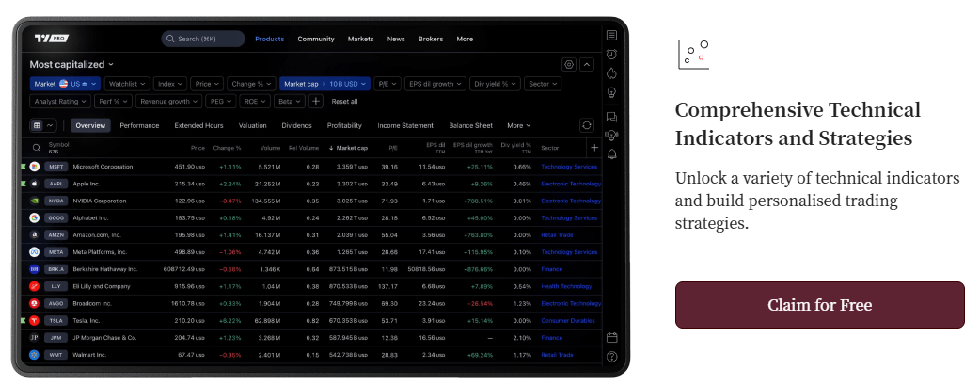Open the Markets menu

[x=360, y=39]
